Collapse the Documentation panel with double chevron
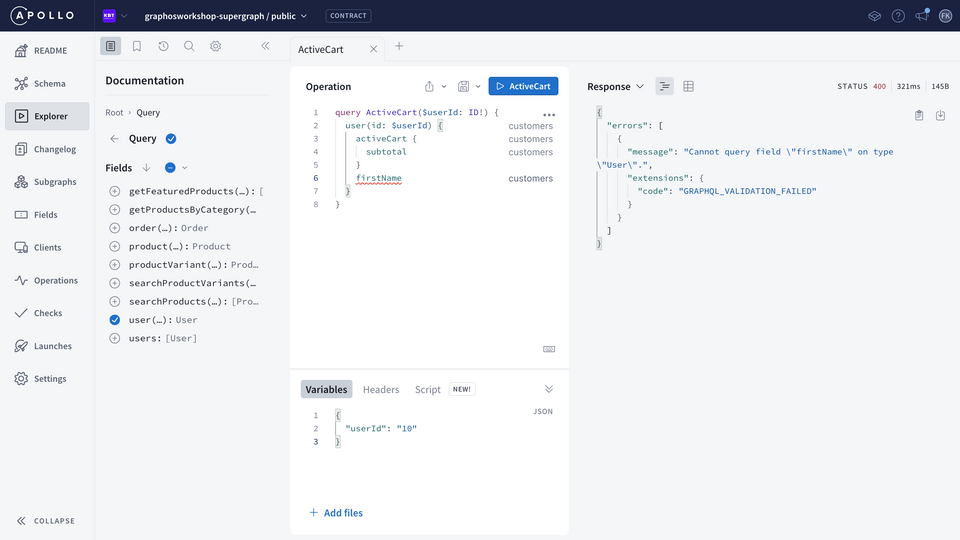The height and width of the screenshot is (540, 960). point(266,46)
